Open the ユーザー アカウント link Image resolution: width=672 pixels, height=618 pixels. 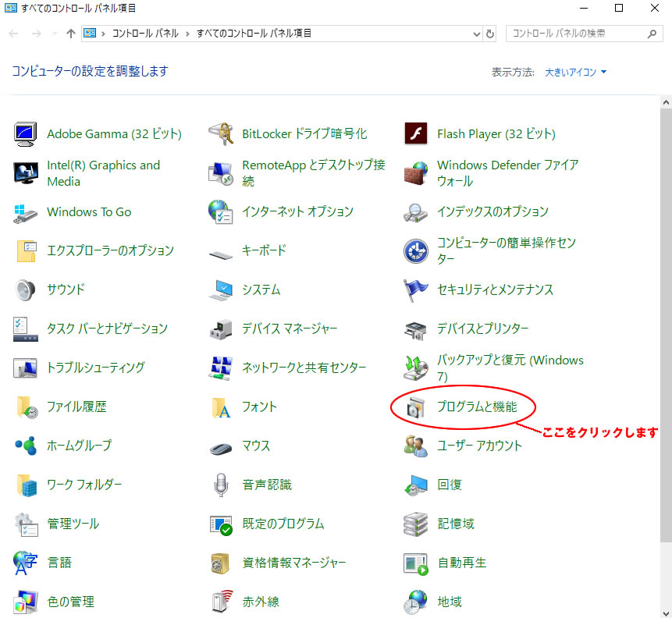pyautogui.click(x=479, y=446)
